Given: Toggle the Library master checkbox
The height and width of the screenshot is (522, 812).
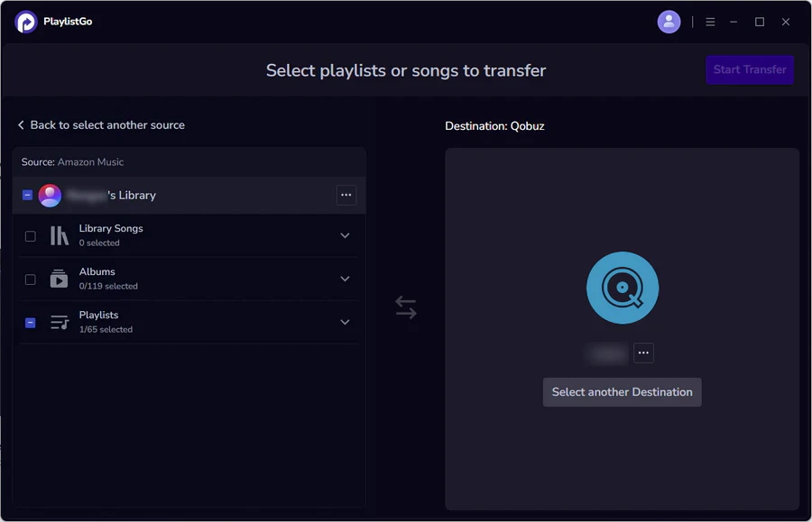Looking at the screenshot, I should [27, 195].
